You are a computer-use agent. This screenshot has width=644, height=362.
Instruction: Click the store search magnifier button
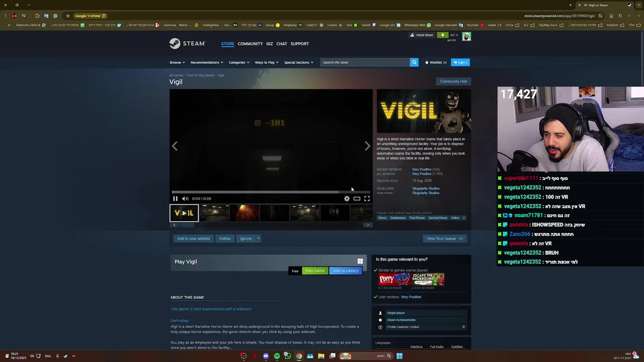[414, 62]
